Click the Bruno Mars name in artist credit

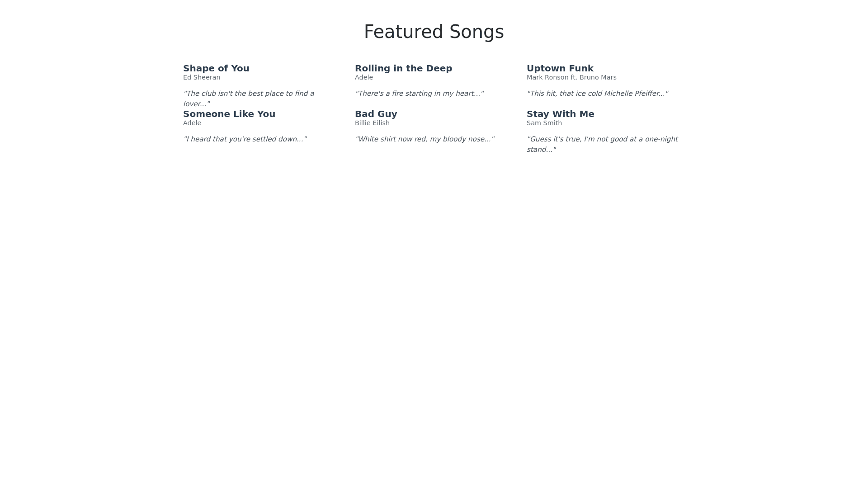598,77
